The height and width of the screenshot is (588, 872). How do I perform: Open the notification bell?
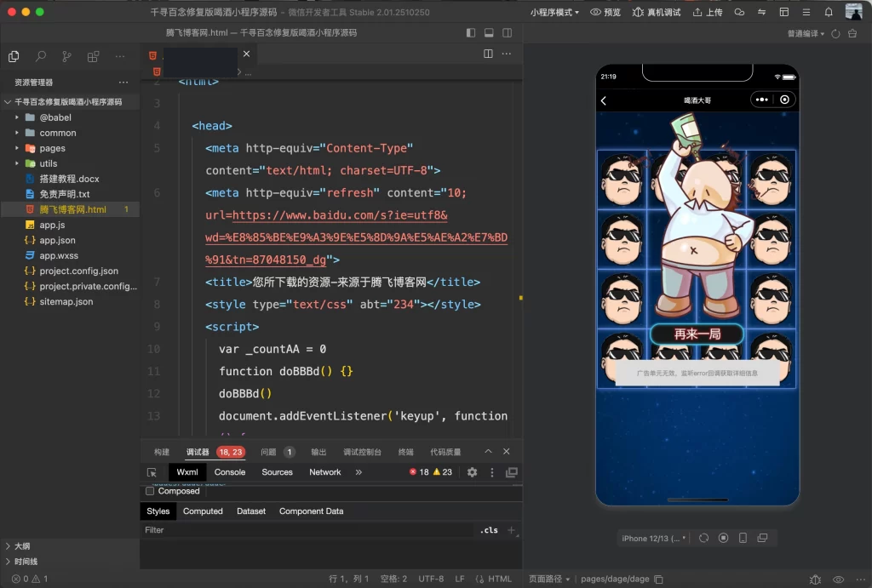point(827,12)
